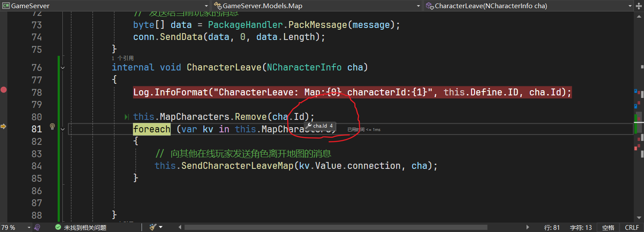Image resolution: width=644 pixels, height=232 pixels.
Task: Click the C# GameServer project icon
Action: 6,6
